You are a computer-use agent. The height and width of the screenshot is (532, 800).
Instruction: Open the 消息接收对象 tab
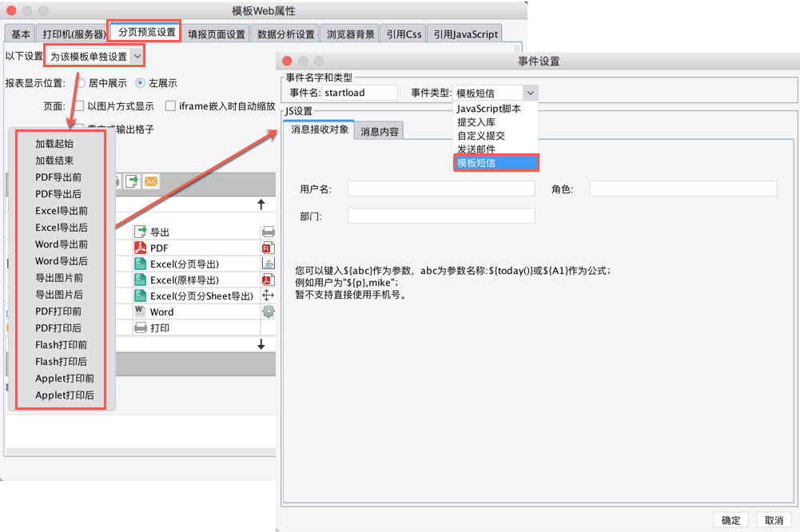pos(320,129)
